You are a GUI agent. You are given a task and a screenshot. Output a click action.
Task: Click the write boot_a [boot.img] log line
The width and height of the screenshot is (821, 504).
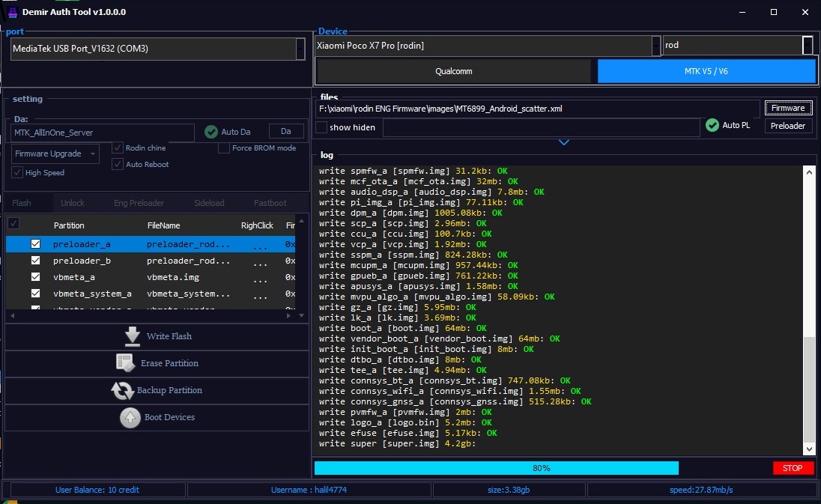403,328
